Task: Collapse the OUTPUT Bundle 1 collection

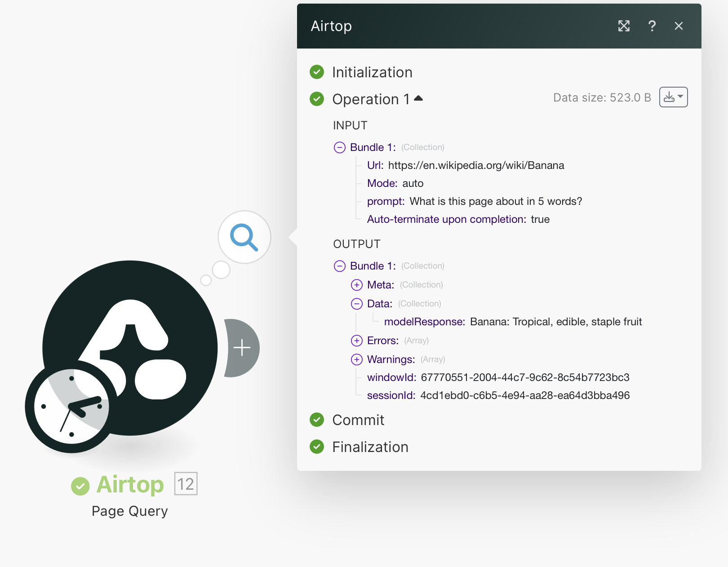Action: [x=339, y=266]
